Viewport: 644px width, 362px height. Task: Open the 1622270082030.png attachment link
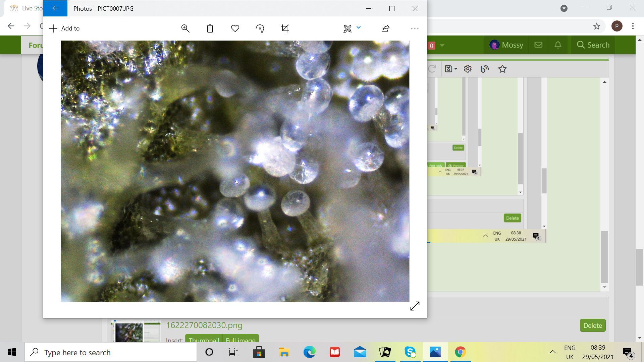[204, 325]
